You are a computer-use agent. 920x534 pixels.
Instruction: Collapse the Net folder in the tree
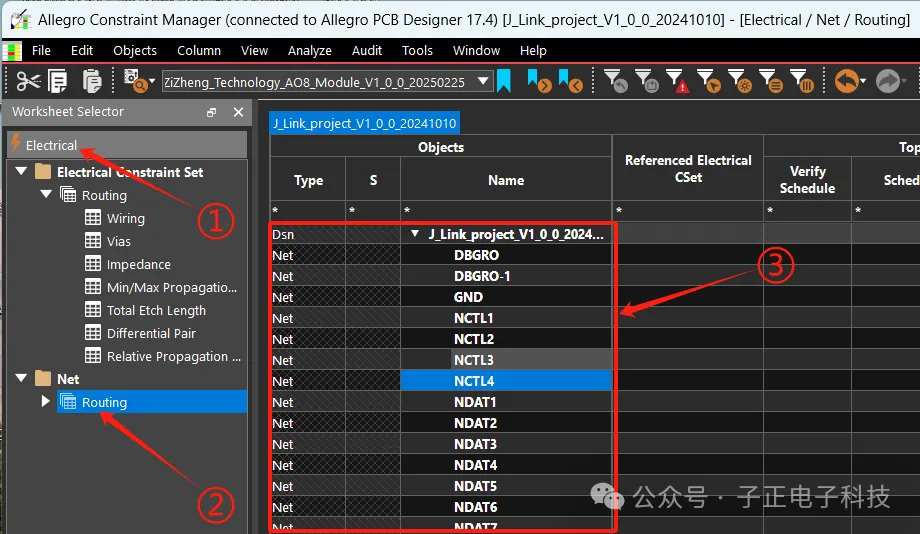point(21,378)
